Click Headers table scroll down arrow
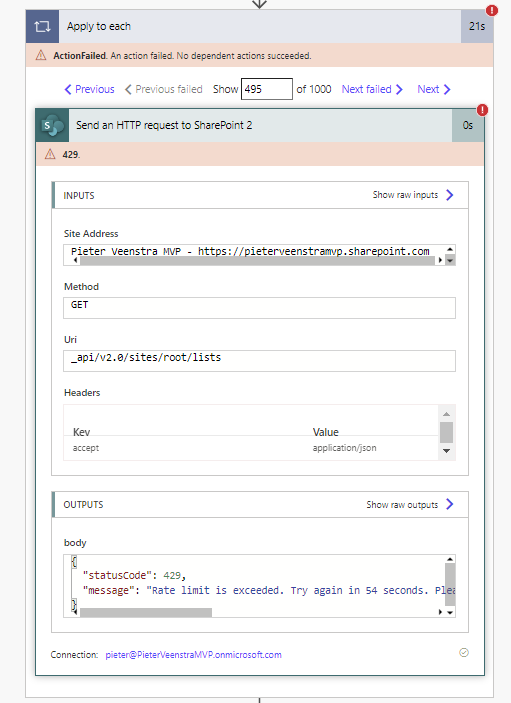 (x=446, y=451)
